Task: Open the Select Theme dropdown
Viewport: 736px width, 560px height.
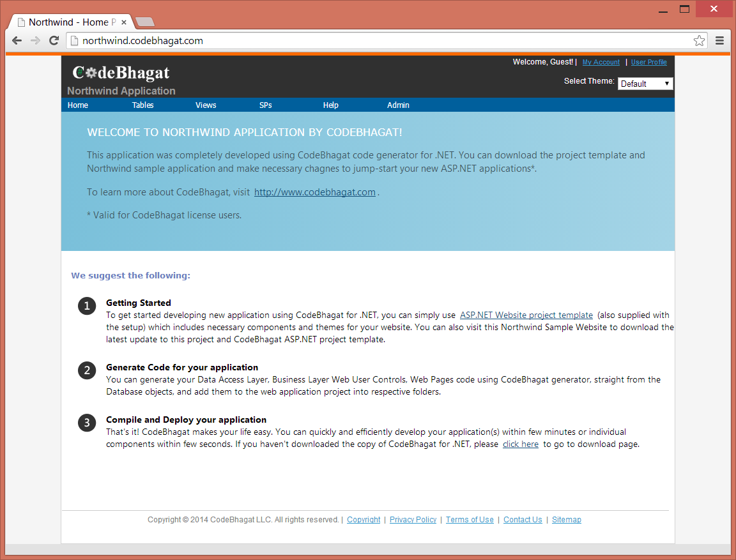Action: (645, 84)
